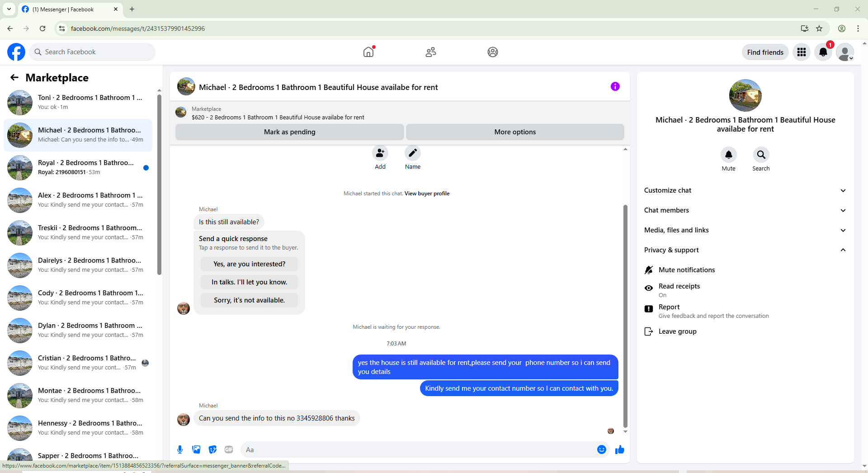Click the browser address bar URL
The width and height of the screenshot is (868, 473).
138,28
